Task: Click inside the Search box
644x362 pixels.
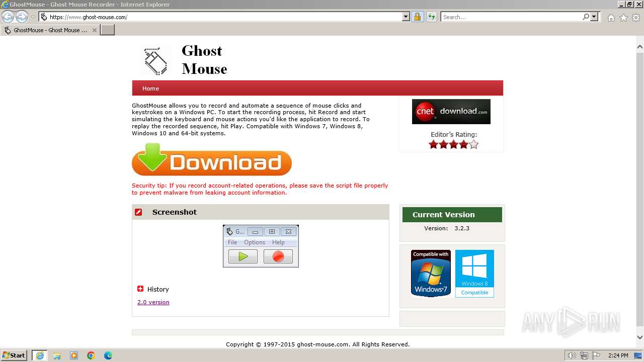Action: (x=511, y=17)
